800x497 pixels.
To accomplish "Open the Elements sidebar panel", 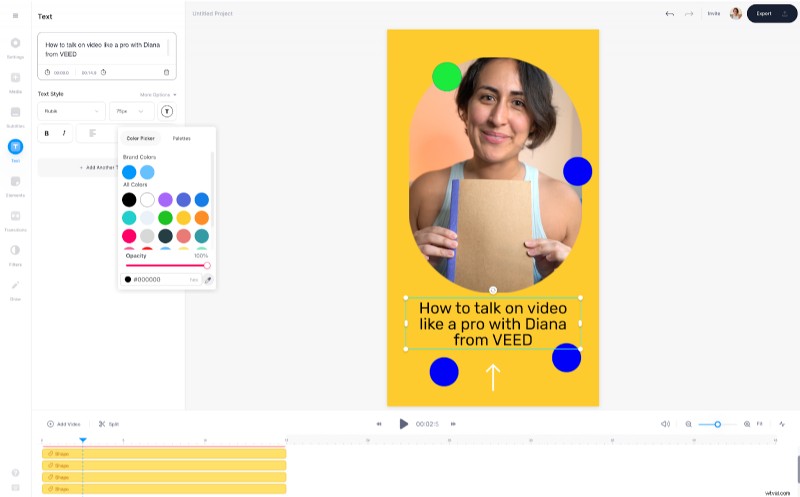I will (x=15, y=186).
